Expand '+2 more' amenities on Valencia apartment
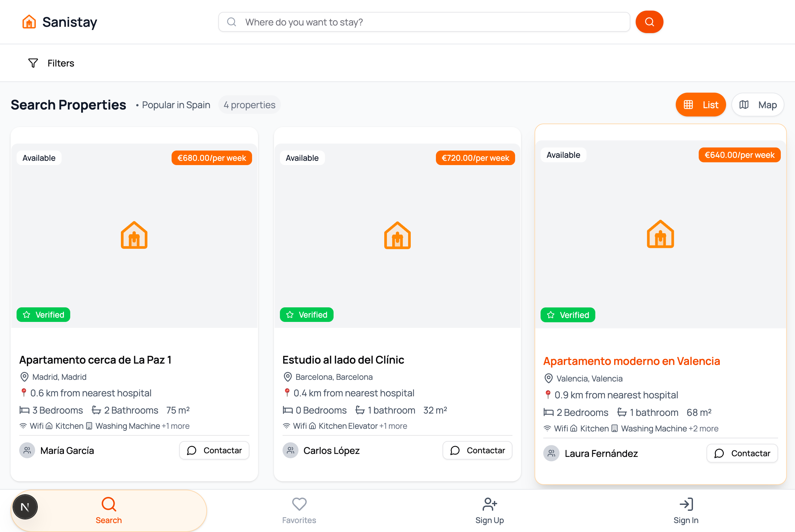The width and height of the screenshot is (795, 532). (x=703, y=428)
